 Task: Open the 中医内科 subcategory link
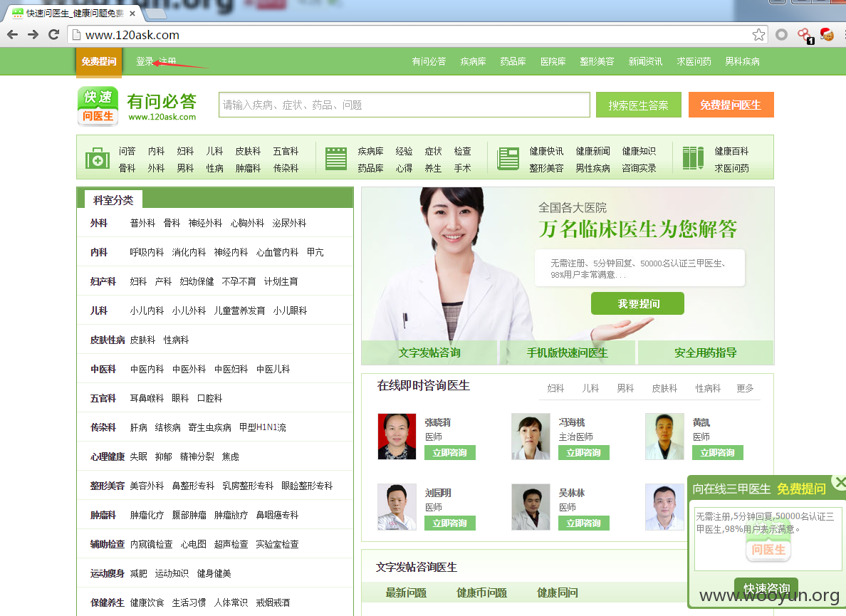147,370
